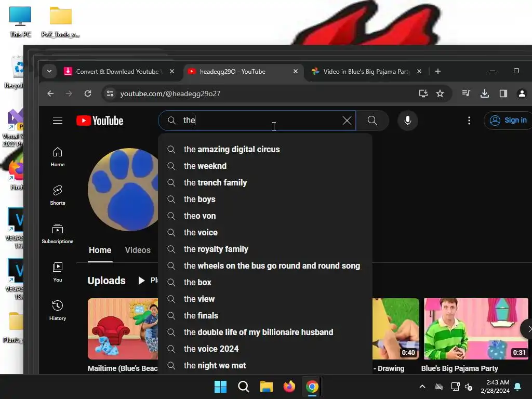Pick suggestion 'the trench family'
The height and width of the screenshot is (399, 532).
pyautogui.click(x=265, y=182)
